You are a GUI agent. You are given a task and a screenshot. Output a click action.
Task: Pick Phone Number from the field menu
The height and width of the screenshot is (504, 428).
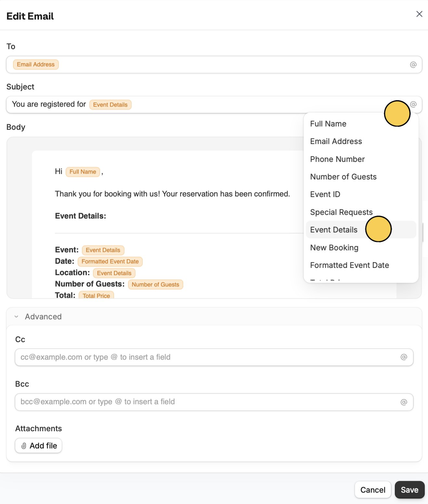pyautogui.click(x=337, y=159)
